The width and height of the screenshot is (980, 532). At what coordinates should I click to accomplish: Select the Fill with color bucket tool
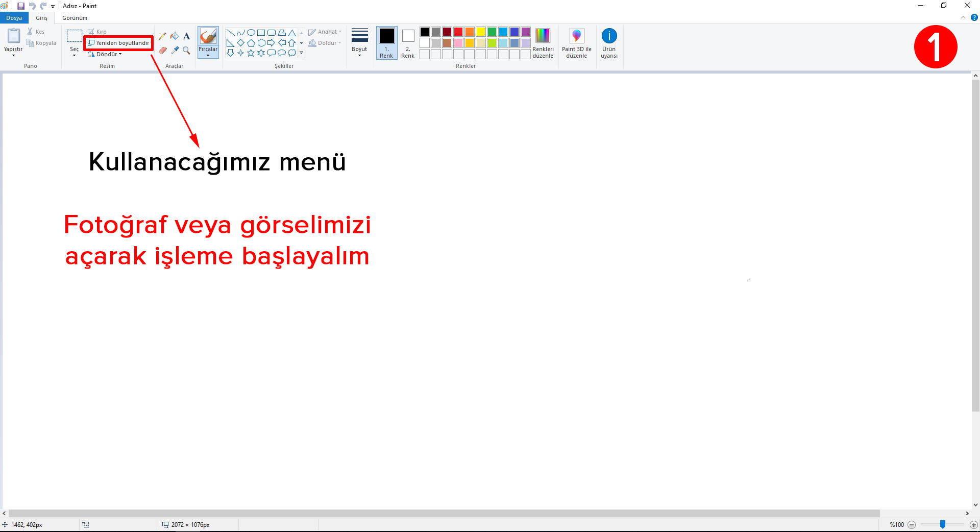pos(175,36)
